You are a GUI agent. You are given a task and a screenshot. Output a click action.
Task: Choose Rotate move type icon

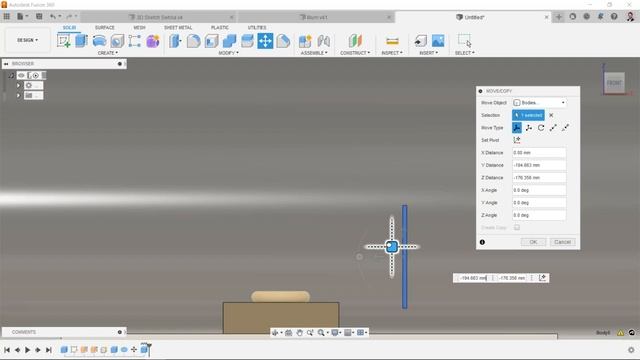[541, 128]
